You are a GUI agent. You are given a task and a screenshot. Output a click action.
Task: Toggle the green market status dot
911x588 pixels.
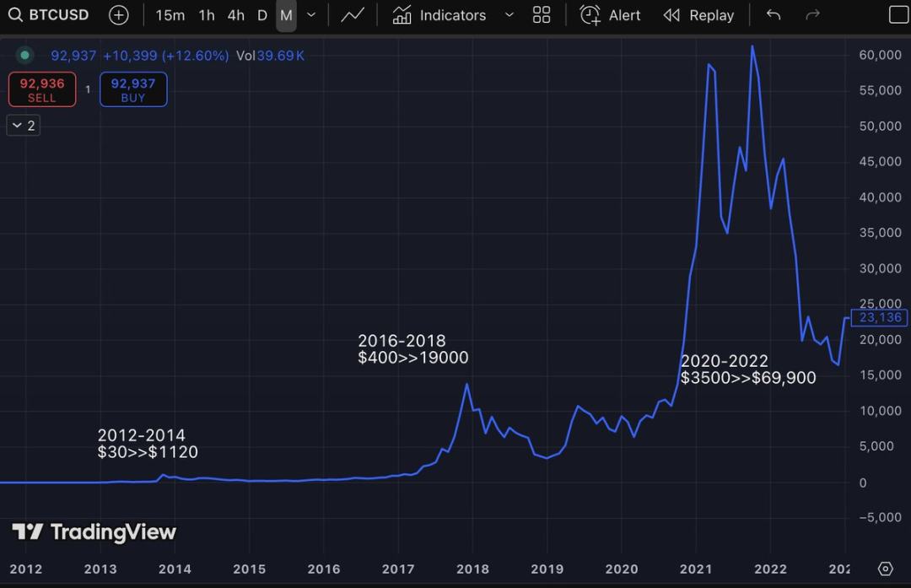25,56
